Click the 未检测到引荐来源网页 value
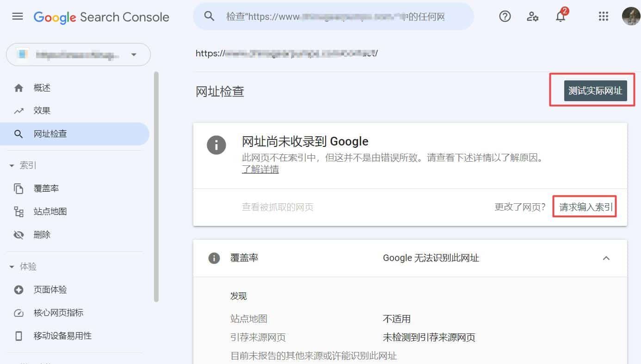The width and height of the screenshot is (641, 364). click(x=429, y=338)
